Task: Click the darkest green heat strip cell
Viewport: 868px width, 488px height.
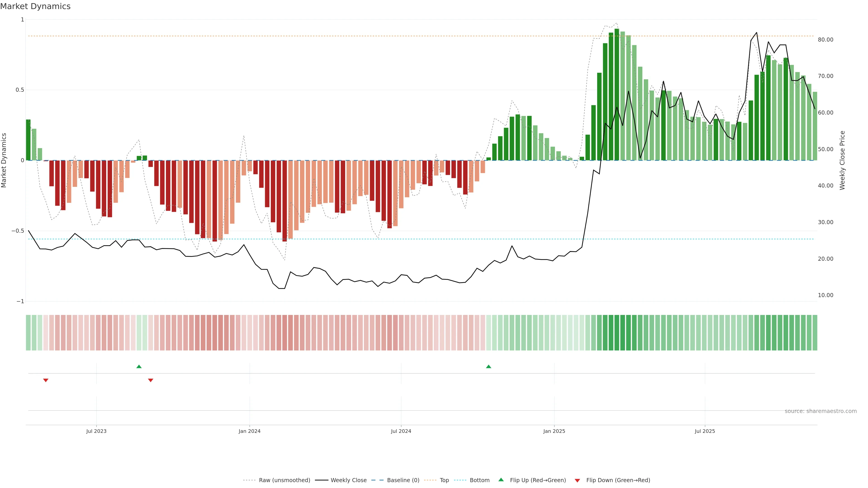Action: (x=617, y=333)
